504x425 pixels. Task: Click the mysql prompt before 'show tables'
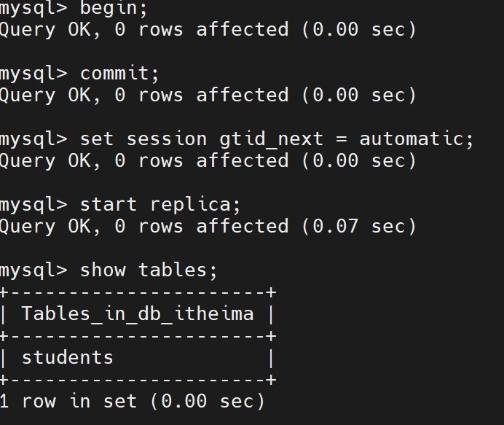tap(33, 270)
